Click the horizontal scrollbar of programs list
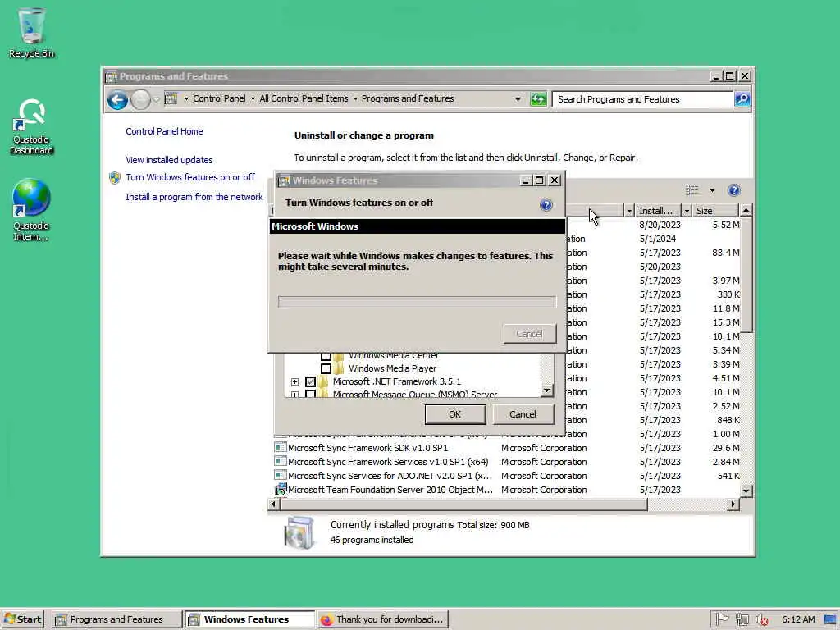 click(x=464, y=504)
